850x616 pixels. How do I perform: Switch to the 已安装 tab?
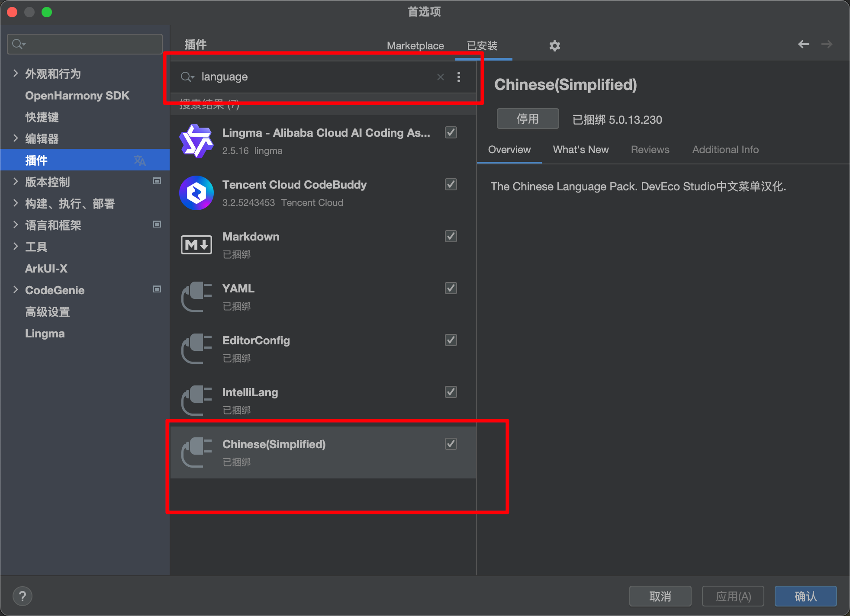coord(482,46)
